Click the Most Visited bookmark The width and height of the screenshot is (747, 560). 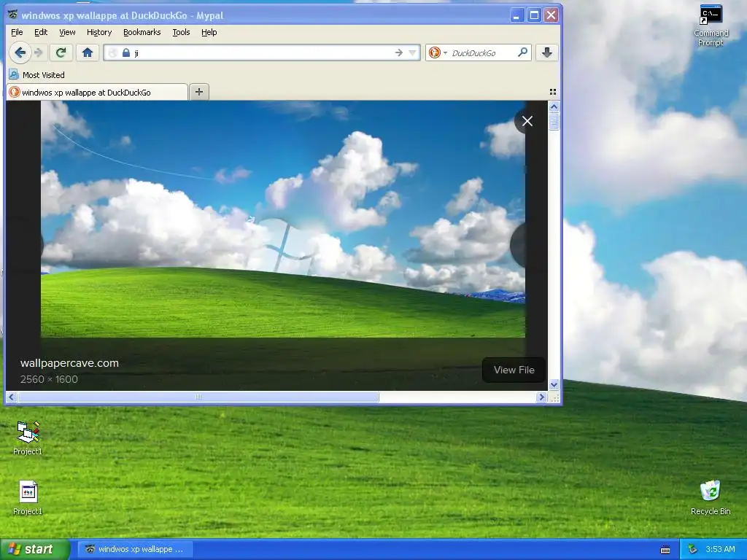tap(37, 75)
